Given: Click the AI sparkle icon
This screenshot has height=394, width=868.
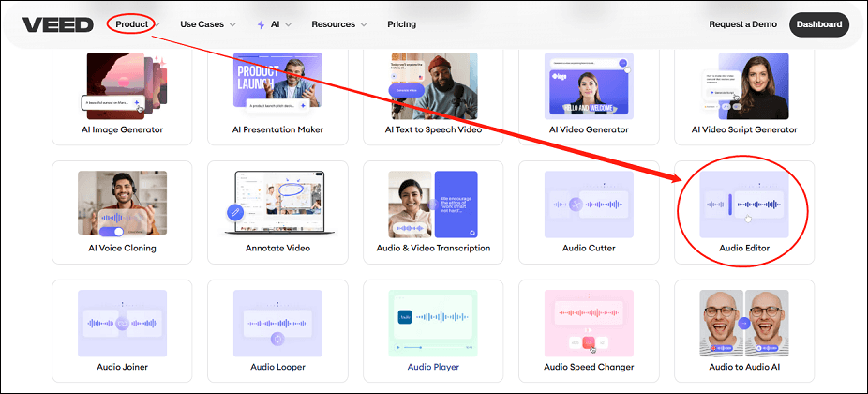Looking at the screenshot, I should point(262,24).
